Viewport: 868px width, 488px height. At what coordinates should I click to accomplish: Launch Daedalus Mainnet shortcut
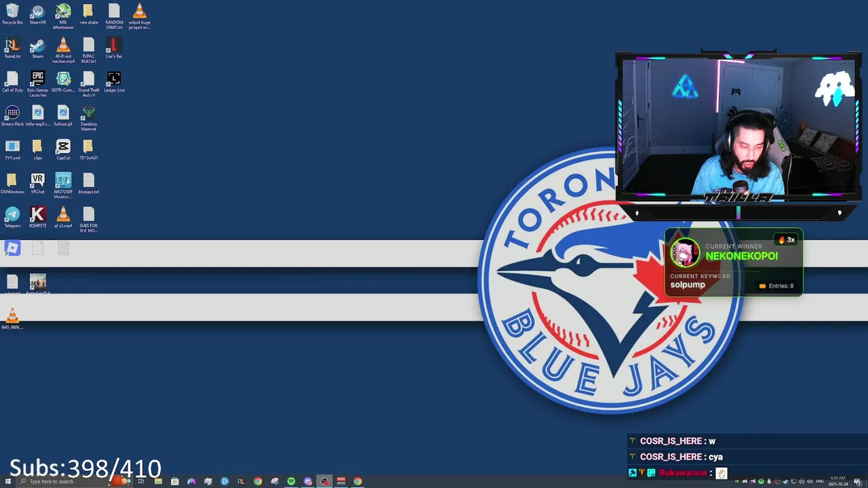[88, 118]
